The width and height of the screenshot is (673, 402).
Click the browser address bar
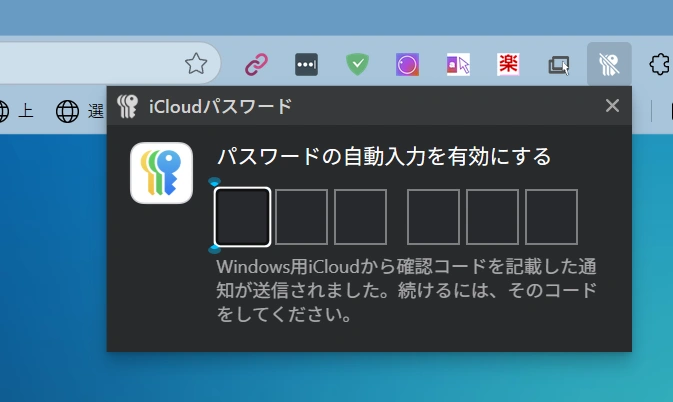[110, 63]
